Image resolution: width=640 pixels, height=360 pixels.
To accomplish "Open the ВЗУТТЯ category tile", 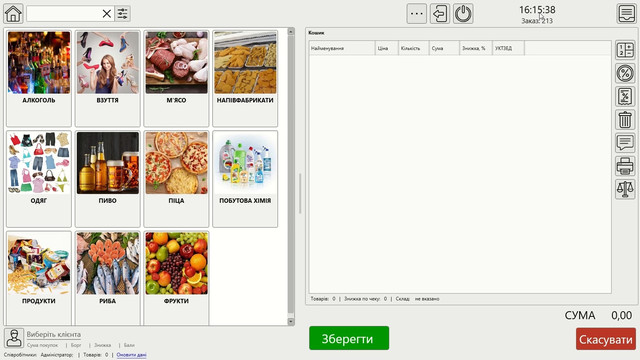I will tap(107, 78).
